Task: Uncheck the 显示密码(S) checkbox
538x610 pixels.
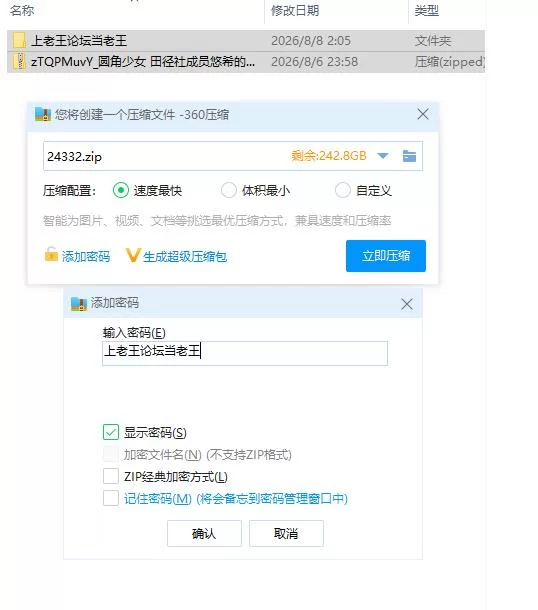Action: 111,432
